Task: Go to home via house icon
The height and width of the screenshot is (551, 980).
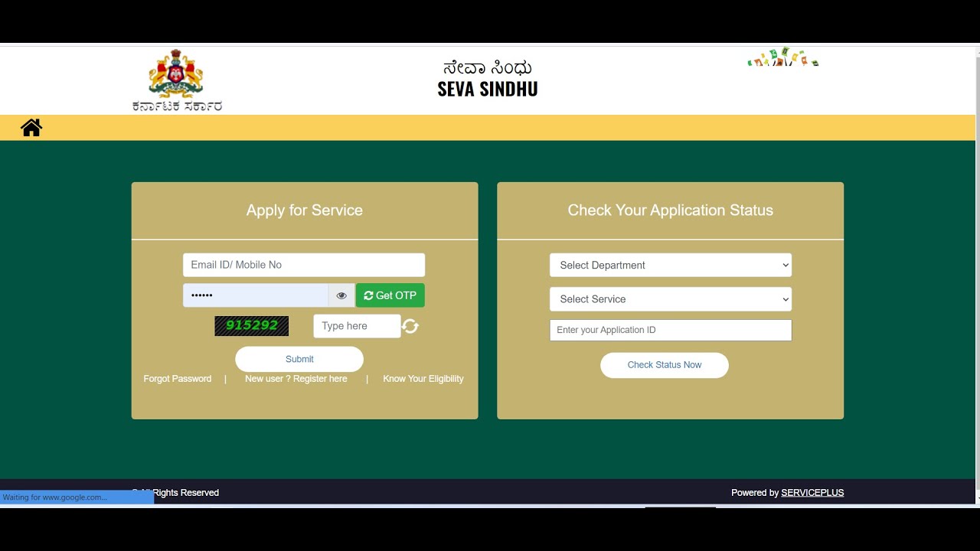Action: (x=31, y=128)
